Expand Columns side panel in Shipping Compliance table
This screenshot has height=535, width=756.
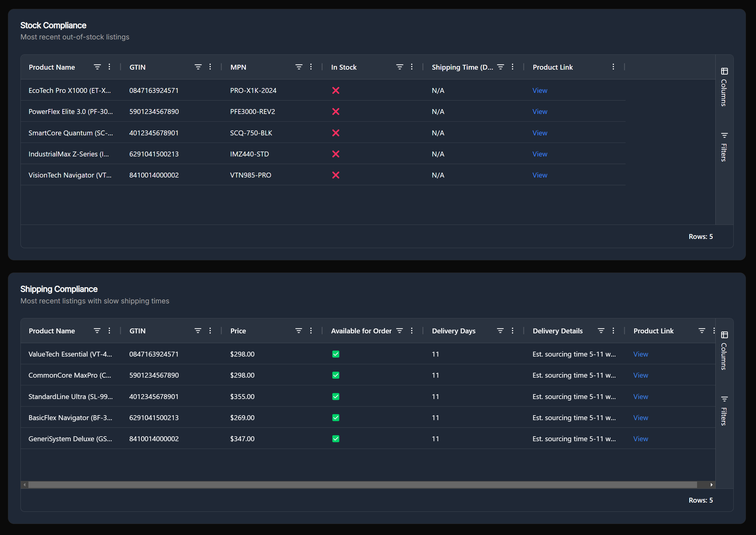pos(724,350)
